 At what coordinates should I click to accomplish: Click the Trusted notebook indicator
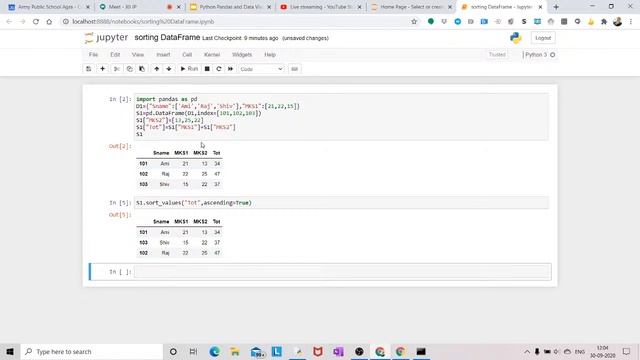[497, 55]
